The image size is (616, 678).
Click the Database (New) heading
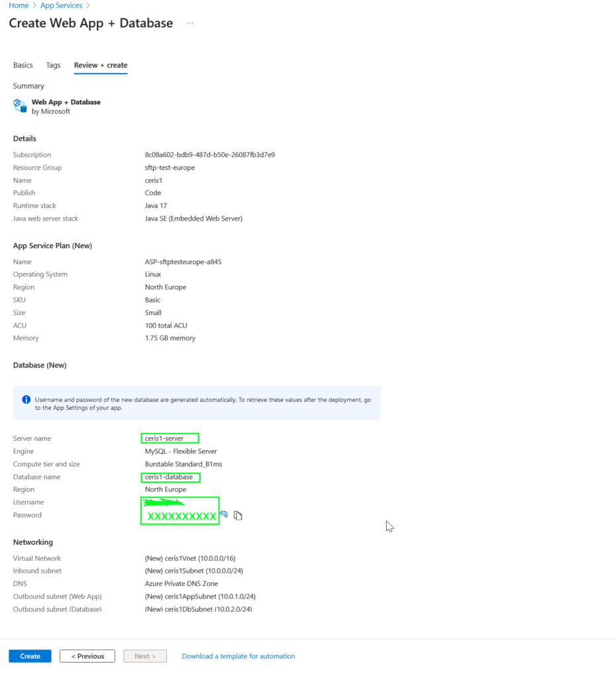[40, 365]
